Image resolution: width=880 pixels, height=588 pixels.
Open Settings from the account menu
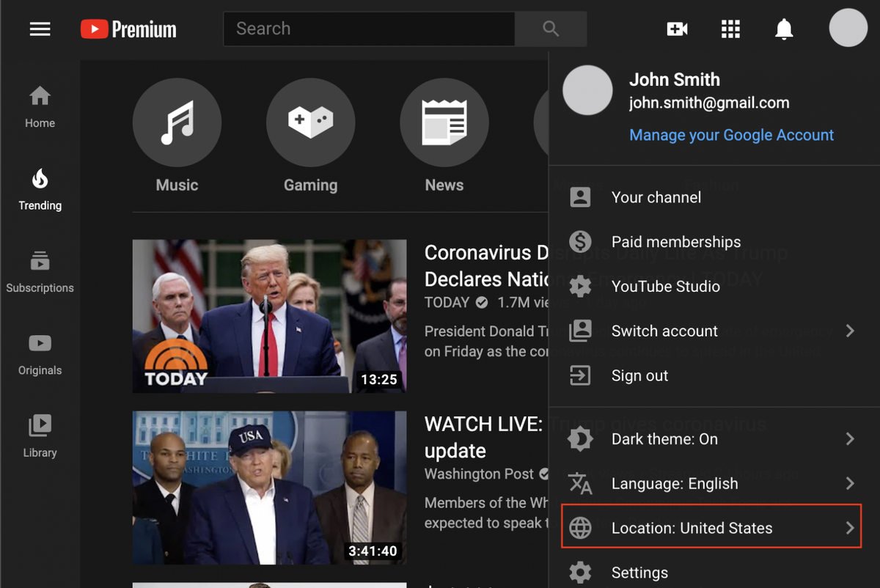point(714,573)
